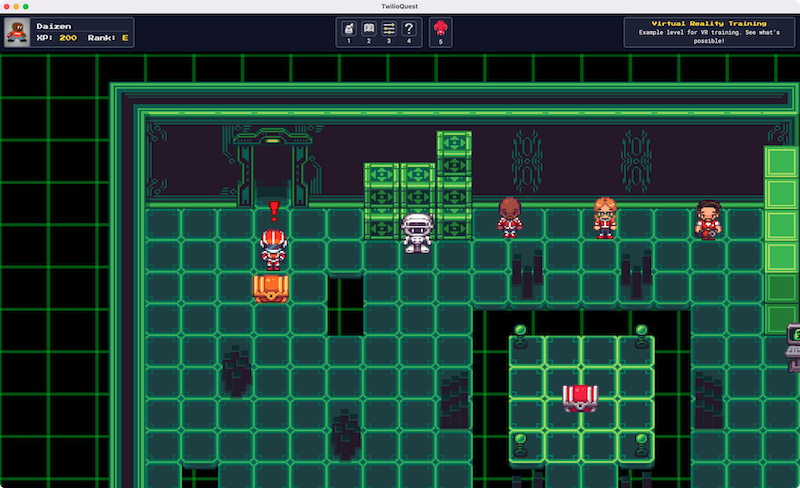Click the Virtual Reality Training objective panel
The height and width of the screenshot is (488, 800).
coord(708,31)
